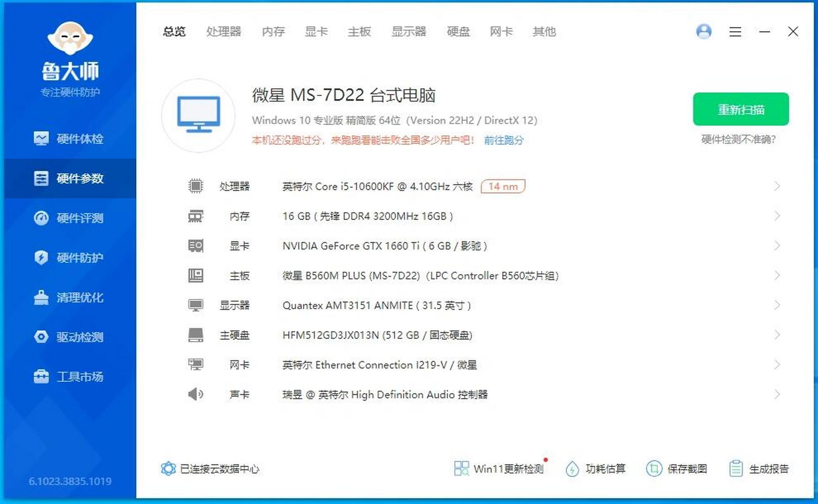Expand the 主板 row chevron
818x504 pixels.
[x=777, y=275]
